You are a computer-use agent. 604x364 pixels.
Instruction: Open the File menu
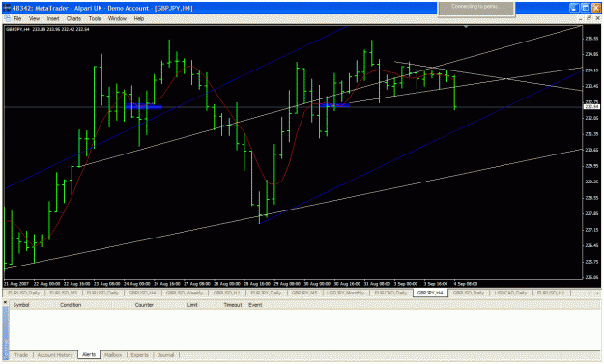point(17,18)
